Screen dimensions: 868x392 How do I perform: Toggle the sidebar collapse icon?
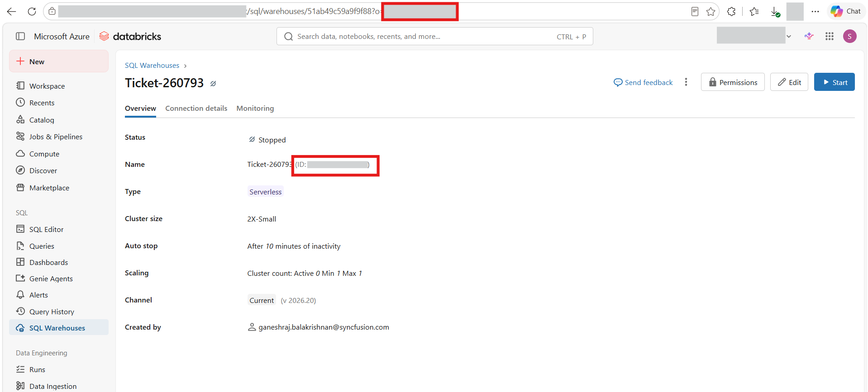tap(20, 36)
